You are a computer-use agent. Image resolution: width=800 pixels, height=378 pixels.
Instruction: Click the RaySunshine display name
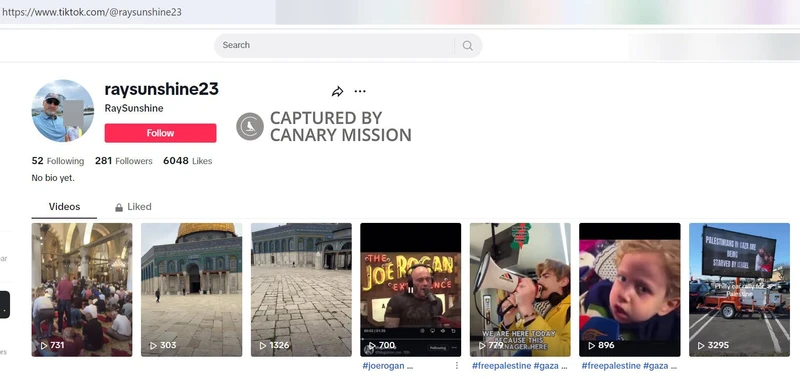(134, 108)
